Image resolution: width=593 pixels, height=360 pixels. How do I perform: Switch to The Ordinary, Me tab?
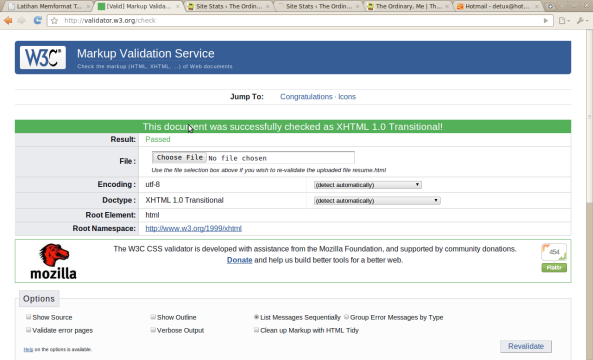click(408, 6)
